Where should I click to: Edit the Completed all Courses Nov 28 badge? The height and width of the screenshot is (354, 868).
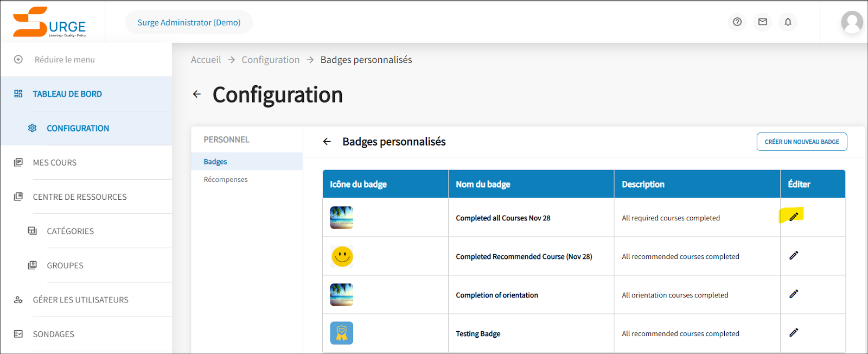coord(794,216)
